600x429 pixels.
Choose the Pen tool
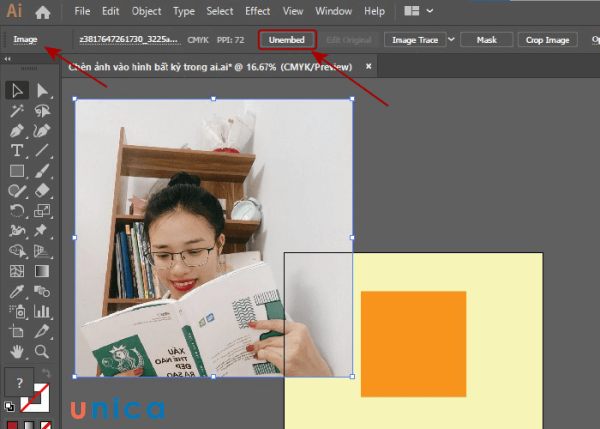point(17,131)
